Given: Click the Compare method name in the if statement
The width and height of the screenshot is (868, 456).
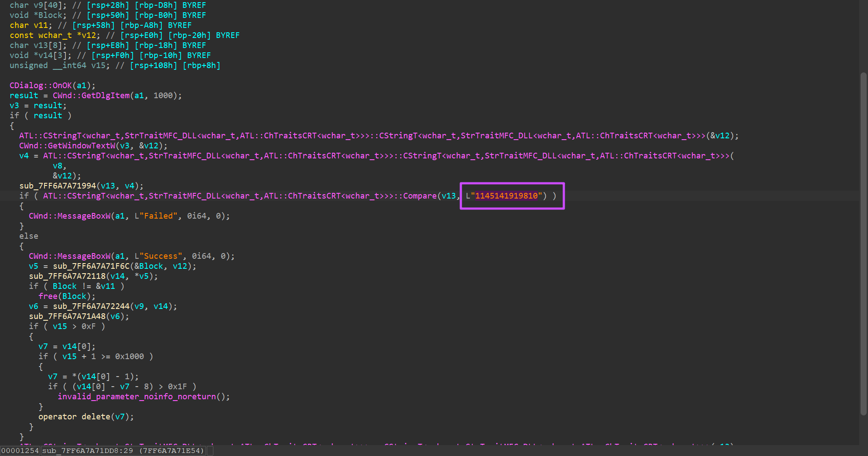Looking at the screenshot, I should (x=419, y=196).
